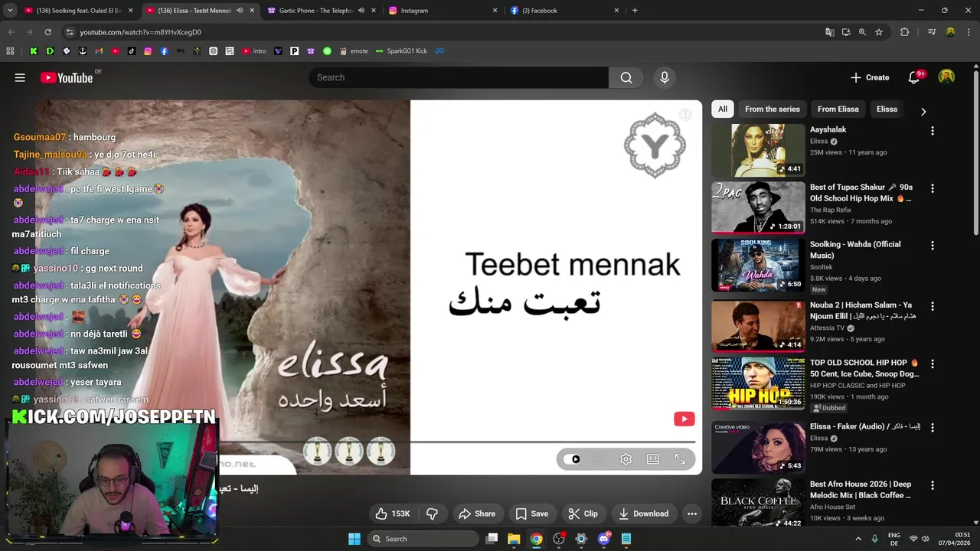
Task: Open Chrome media controls icon
Action: 932,32
